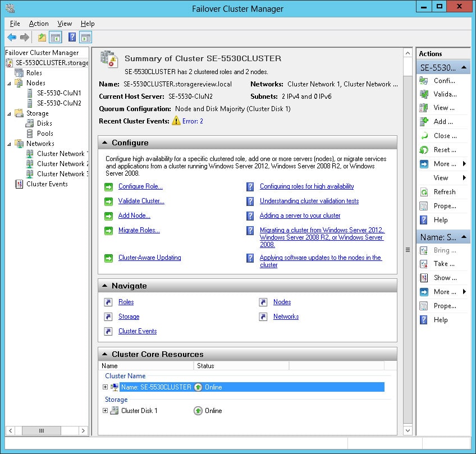Toggle the Action pane toolbar icon

tap(86, 38)
